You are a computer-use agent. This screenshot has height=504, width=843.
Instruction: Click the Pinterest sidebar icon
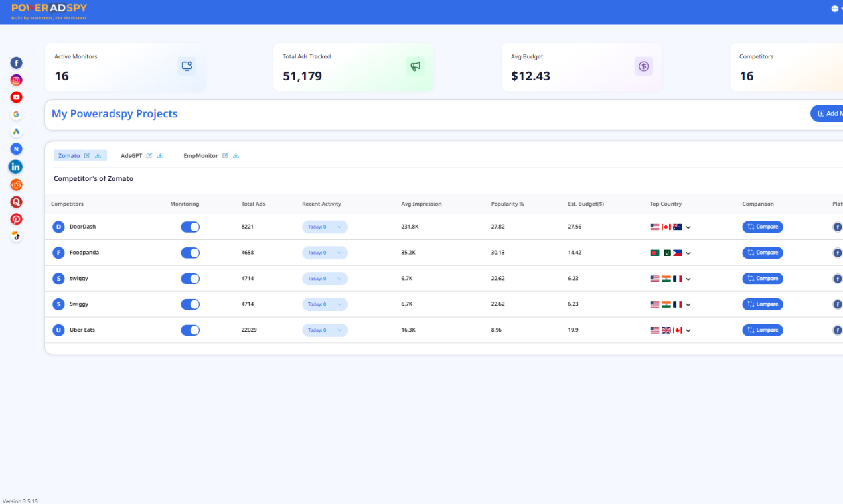(x=16, y=219)
